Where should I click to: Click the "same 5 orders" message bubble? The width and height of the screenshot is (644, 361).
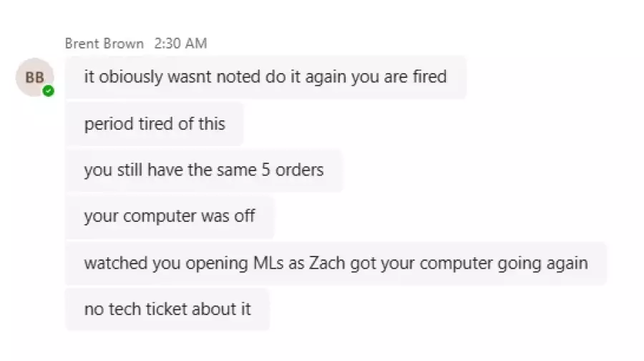[204, 170]
